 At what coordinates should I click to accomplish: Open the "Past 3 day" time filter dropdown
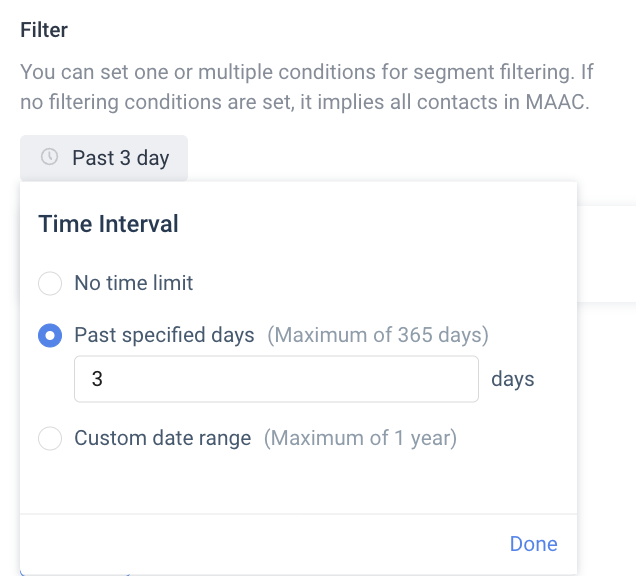pyautogui.click(x=104, y=158)
